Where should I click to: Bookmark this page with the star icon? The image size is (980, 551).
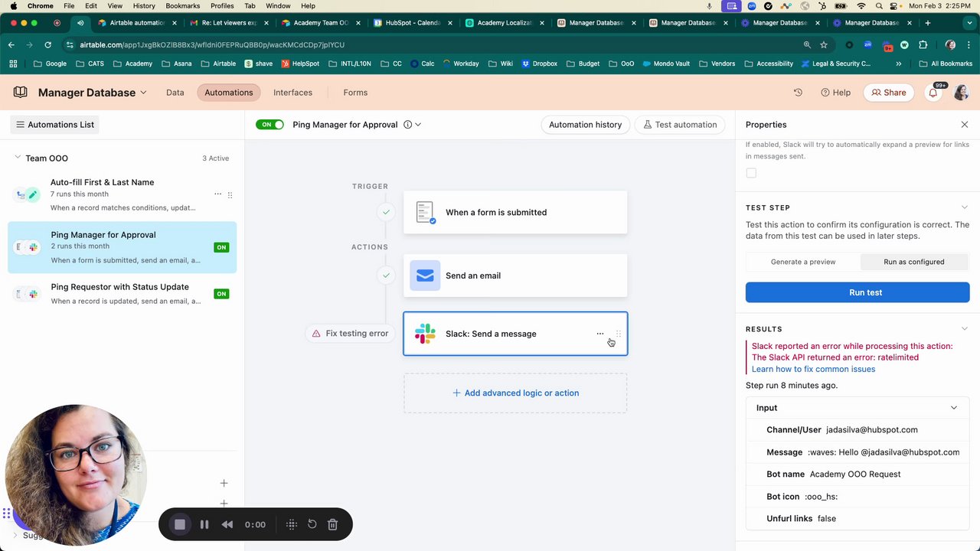824,44
